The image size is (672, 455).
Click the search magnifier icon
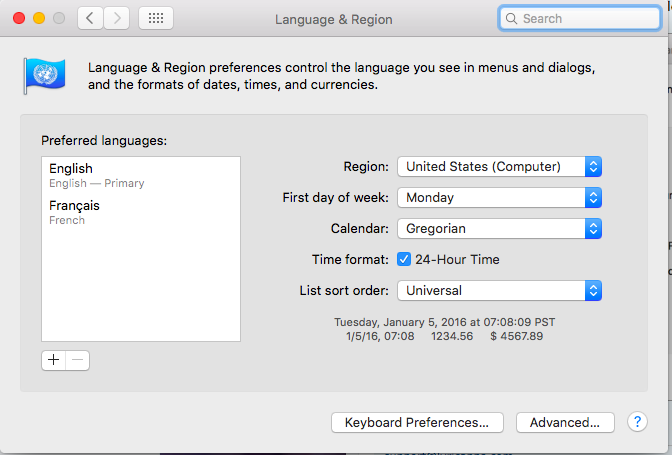click(x=512, y=18)
